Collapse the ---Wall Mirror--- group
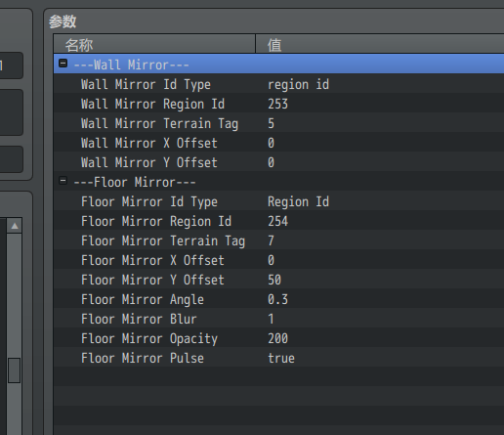The image size is (504, 435). [63, 64]
